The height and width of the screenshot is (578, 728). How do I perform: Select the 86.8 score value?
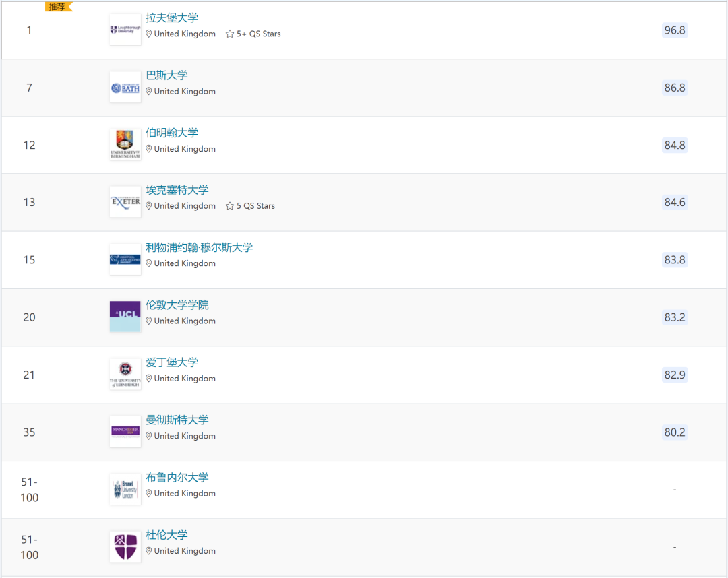coord(675,88)
